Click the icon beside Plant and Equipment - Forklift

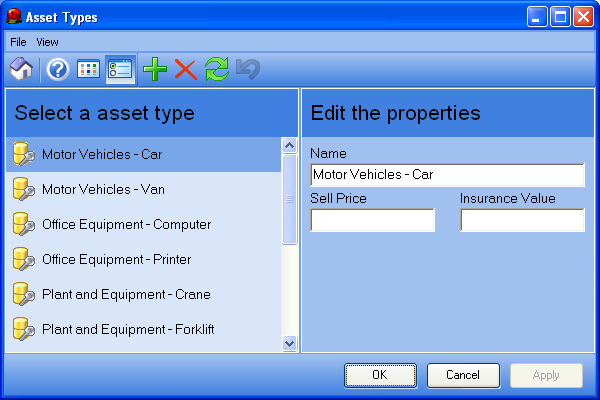23,329
